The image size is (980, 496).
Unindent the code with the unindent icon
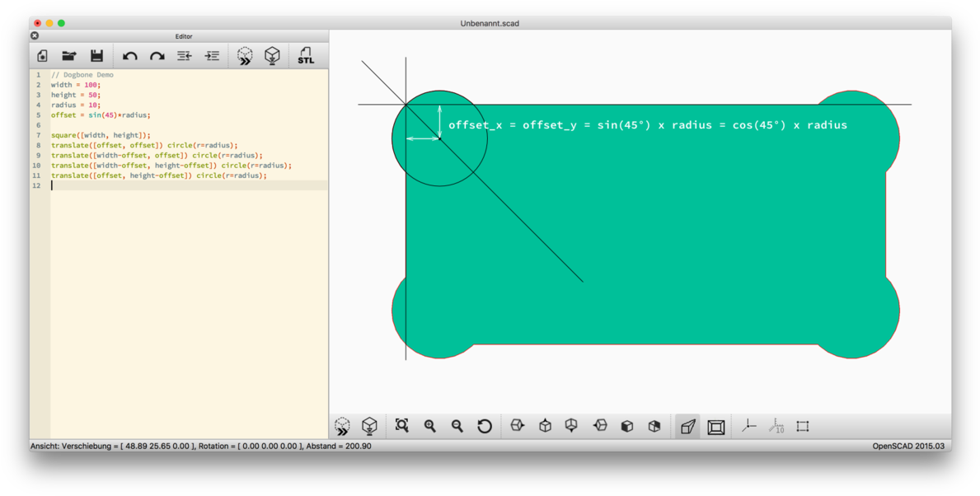click(x=184, y=56)
